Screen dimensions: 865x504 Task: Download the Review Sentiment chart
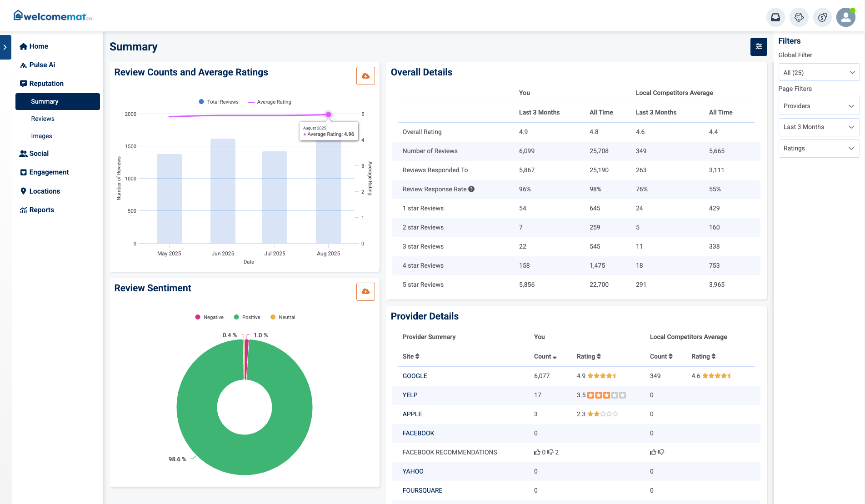tap(365, 291)
